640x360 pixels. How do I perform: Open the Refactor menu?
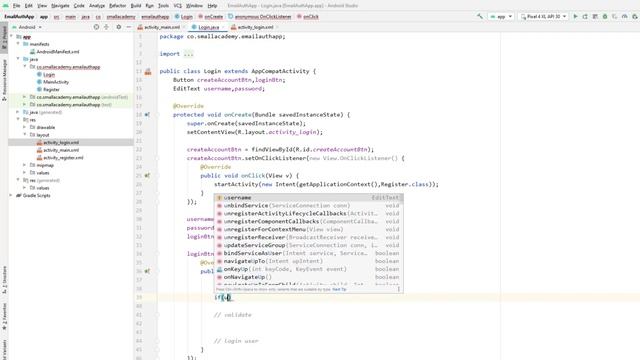pos(118,6)
